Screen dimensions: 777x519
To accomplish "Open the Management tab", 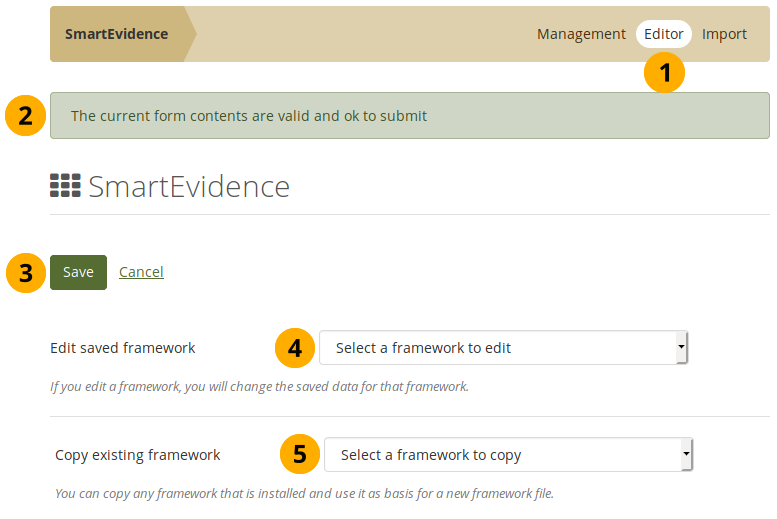I will point(581,34).
